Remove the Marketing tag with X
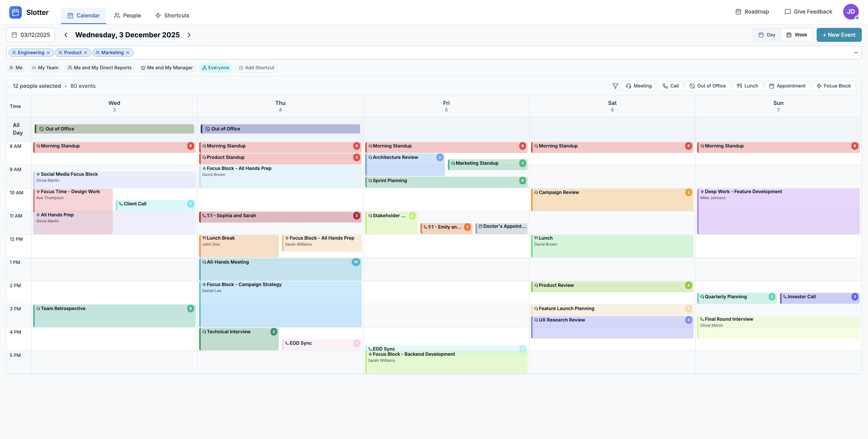Screen dimensions: 868x439 point(128,53)
